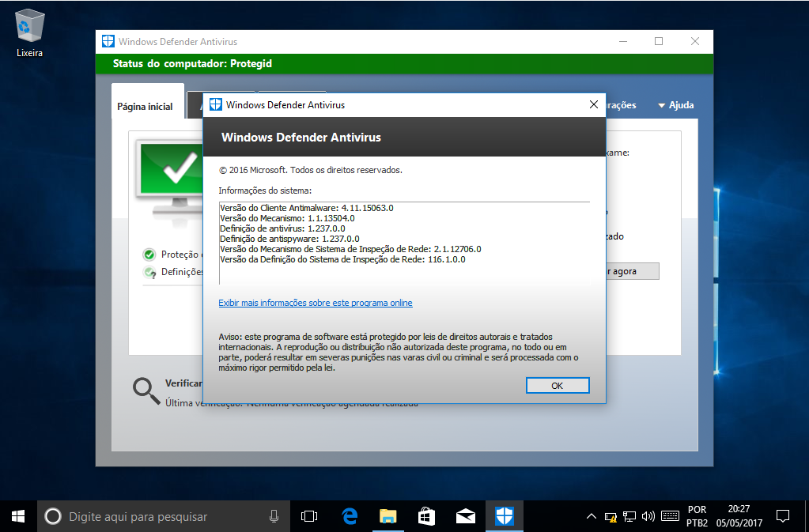Open Recycle Bin Lixeira on desktop
Screen dimensions: 809x532
29,33
